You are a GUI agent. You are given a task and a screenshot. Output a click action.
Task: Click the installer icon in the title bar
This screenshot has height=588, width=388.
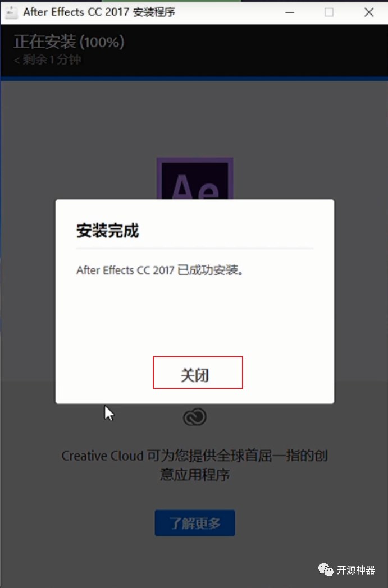(x=11, y=12)
